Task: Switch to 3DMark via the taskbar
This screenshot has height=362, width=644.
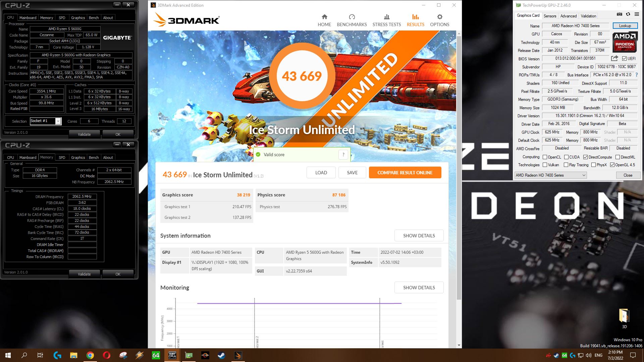Action: tap(238, 355)
